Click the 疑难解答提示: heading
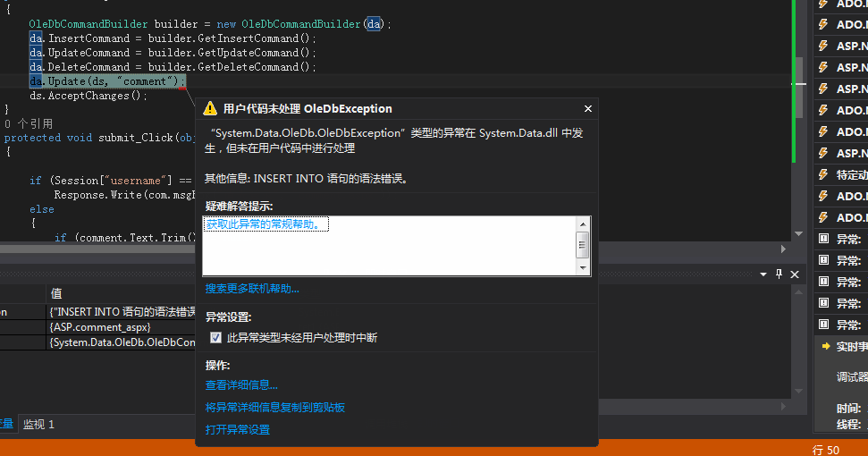Image resolution: width=868 pixels, height=456 pixels. tap(240, 207)
